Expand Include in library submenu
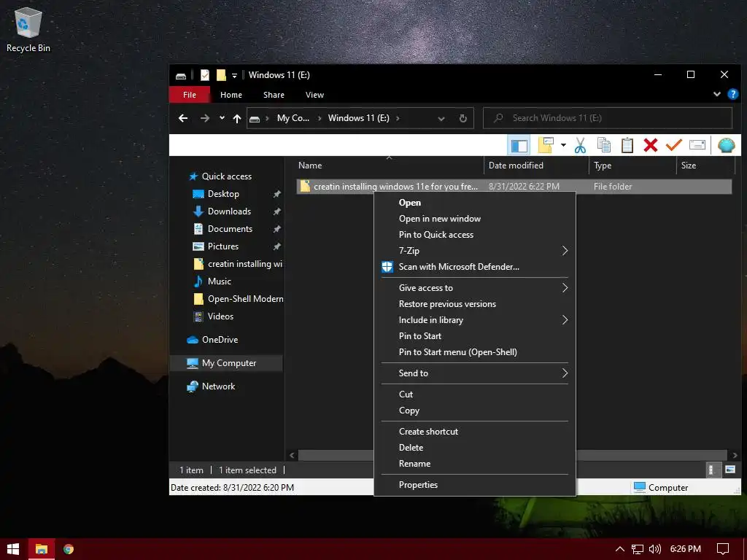Image resolution: width=747 pixels, height=560 pixels. tap(474, 320)
